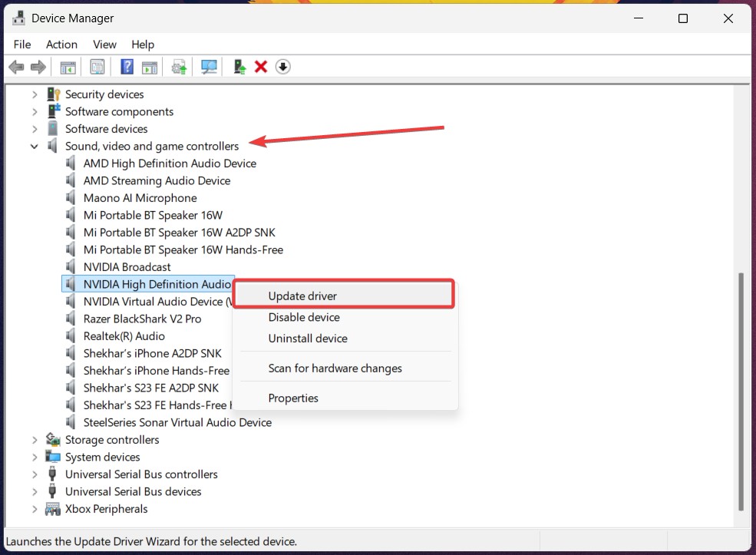This screenshot has height=555, width=756.
Task: Open the Help question mark toolbar icon
Action: (x=127, y=67)
